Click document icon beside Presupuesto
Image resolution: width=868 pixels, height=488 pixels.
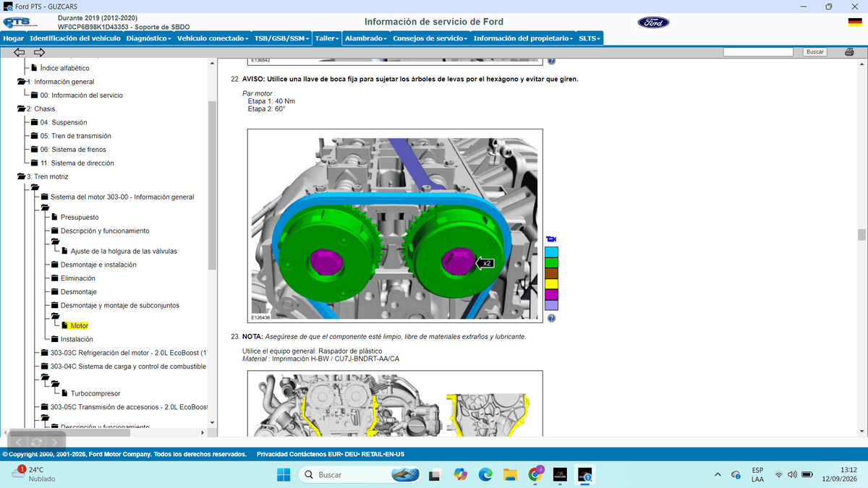point(54,217)
